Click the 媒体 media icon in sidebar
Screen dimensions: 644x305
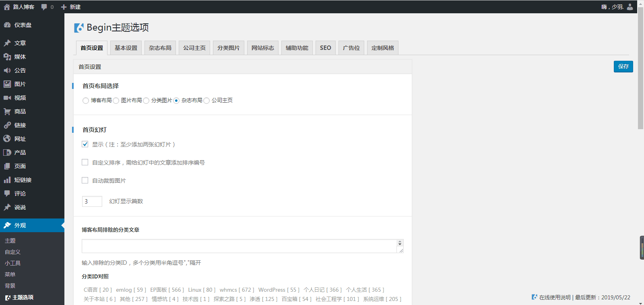pyautogui.click(x=7, y=57)
